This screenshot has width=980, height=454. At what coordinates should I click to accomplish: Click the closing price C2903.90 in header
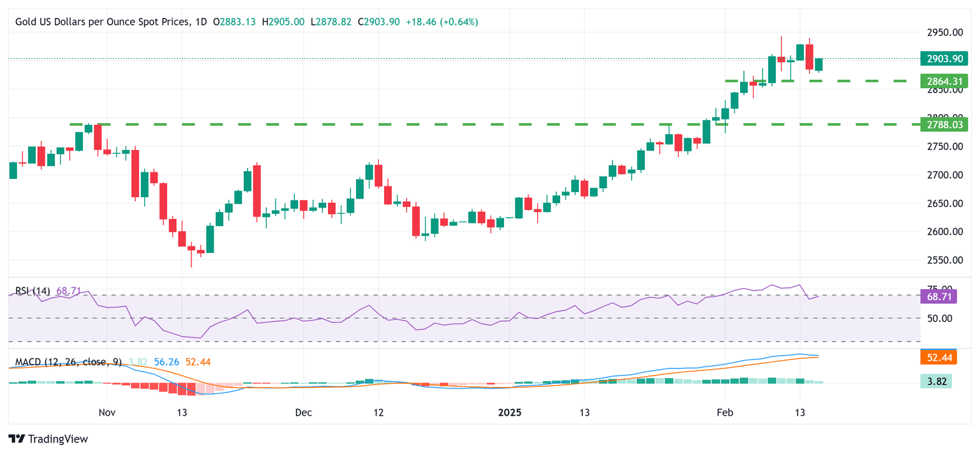[x=379, y=22]
